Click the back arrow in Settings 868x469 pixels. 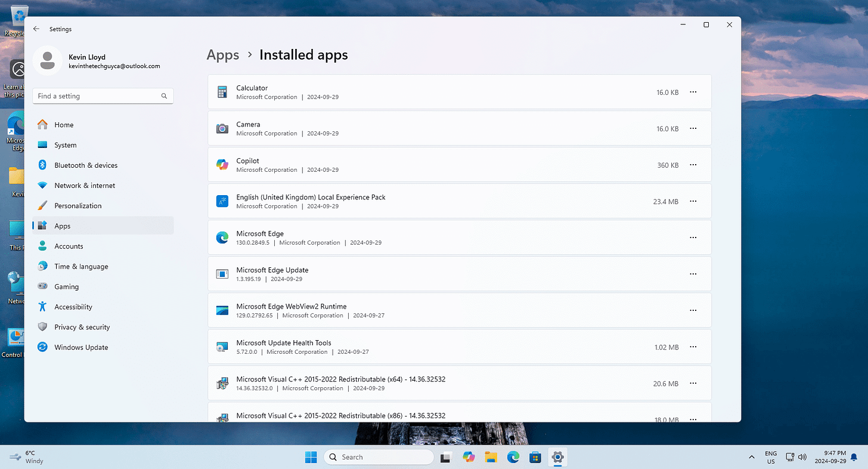(x=36, y=29)
